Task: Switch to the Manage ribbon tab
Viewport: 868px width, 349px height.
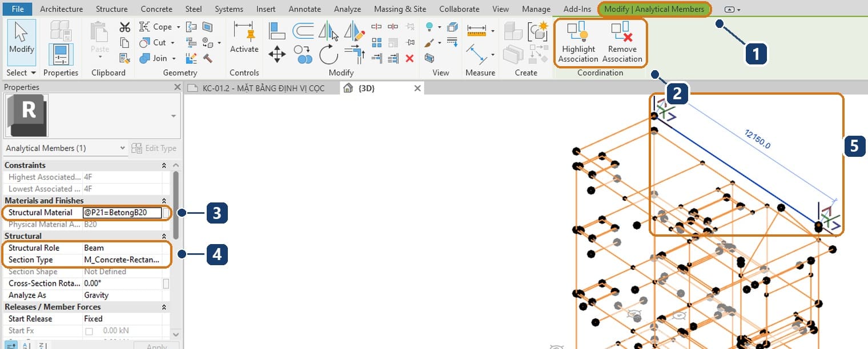Action: 536,9
